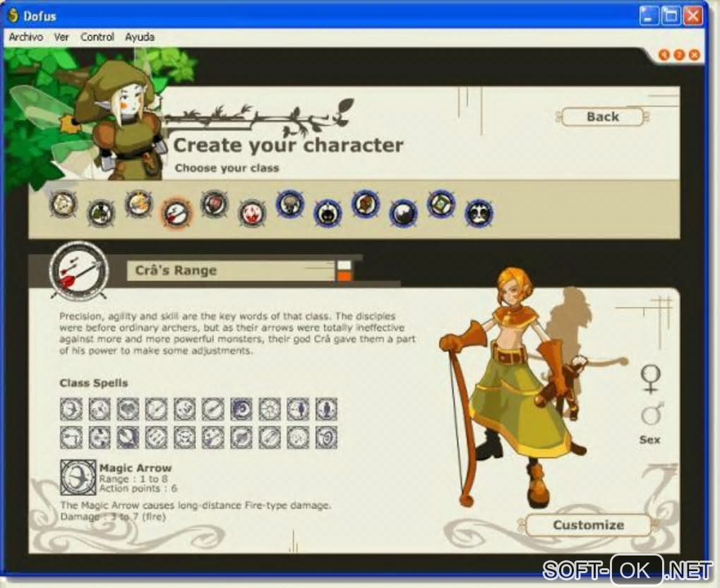Click the Back button
This screenshot has height=588, width=720.
click(x=602, y=116)
